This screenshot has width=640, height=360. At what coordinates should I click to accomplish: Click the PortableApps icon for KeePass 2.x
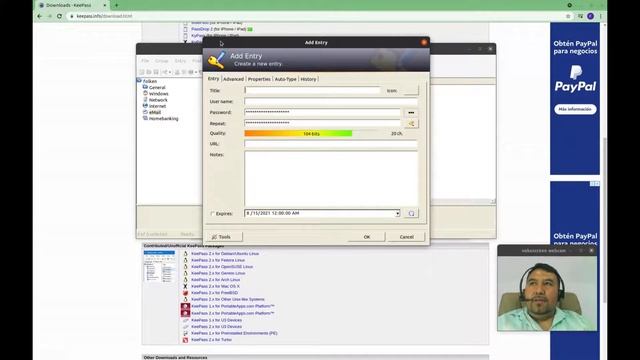point(185,313)
